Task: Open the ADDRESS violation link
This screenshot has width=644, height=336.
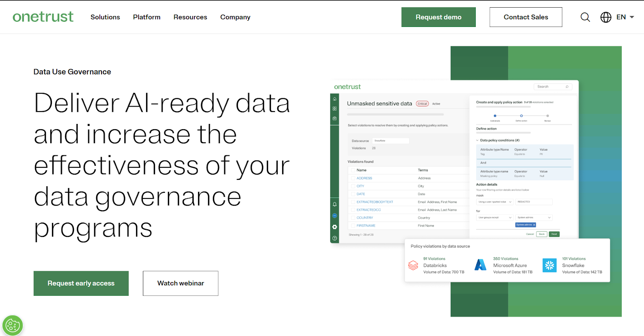Action: [364, 178]
